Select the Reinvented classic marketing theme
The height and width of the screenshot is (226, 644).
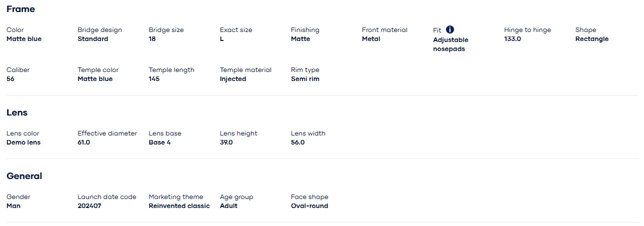(179, 206)
